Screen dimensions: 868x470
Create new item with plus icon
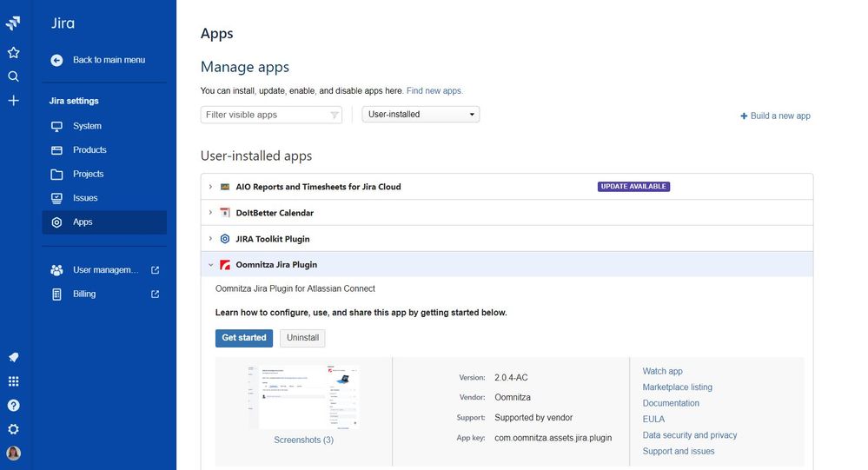[13, 100]
